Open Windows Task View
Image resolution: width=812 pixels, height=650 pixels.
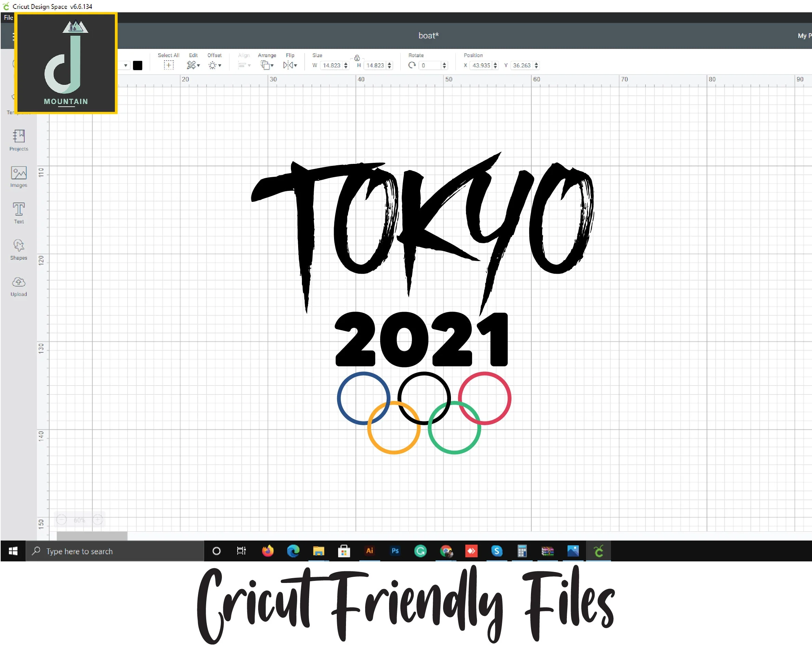(x=241, y=551)
